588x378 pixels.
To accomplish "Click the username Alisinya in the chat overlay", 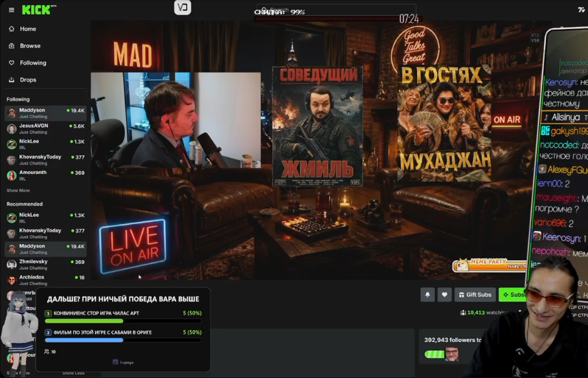I will [x=565, y=117].
